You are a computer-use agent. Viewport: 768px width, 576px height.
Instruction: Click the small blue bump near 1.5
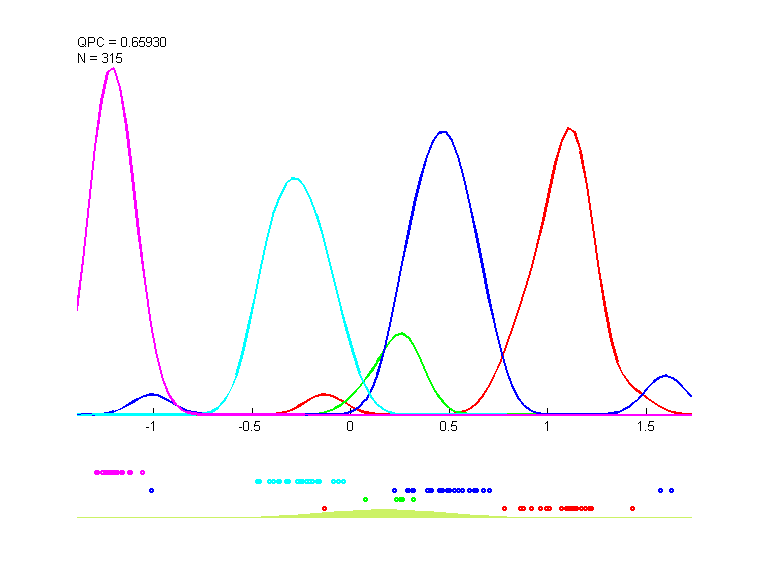tap(665, 376)
